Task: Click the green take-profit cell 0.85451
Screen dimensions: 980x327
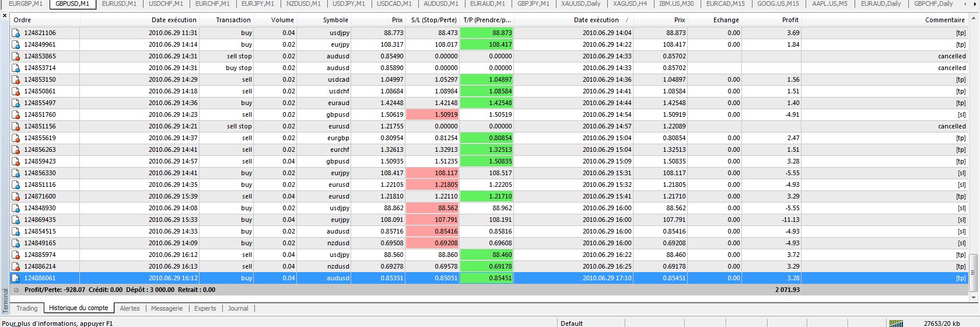Action: point(487,278)
